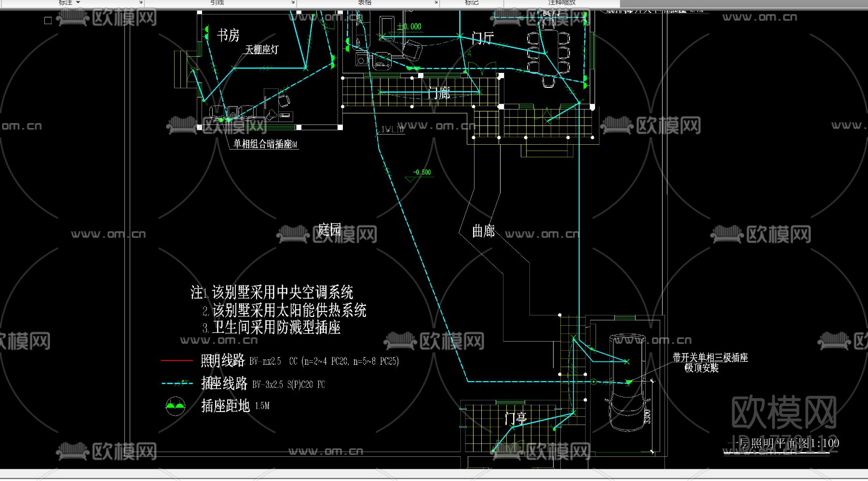The width and height of the screenshot is (868, 481).
Task: Open the 表格 panel dialog launcher arrow
Action: click(436, 2)
